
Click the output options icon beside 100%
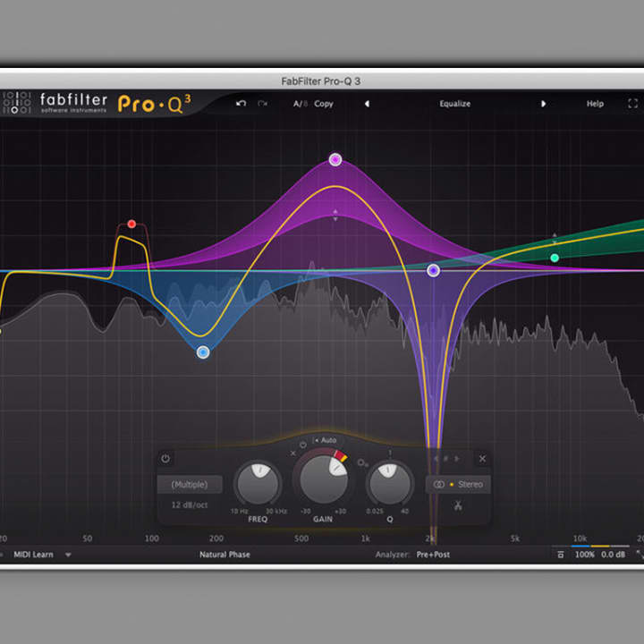tap(561, 555)
